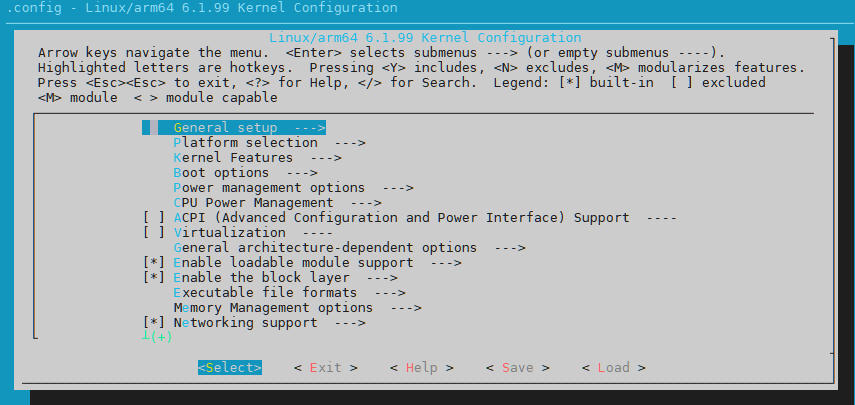
Task: Toggle Enable loadable module support checkbox
Action: coord(154,263)
